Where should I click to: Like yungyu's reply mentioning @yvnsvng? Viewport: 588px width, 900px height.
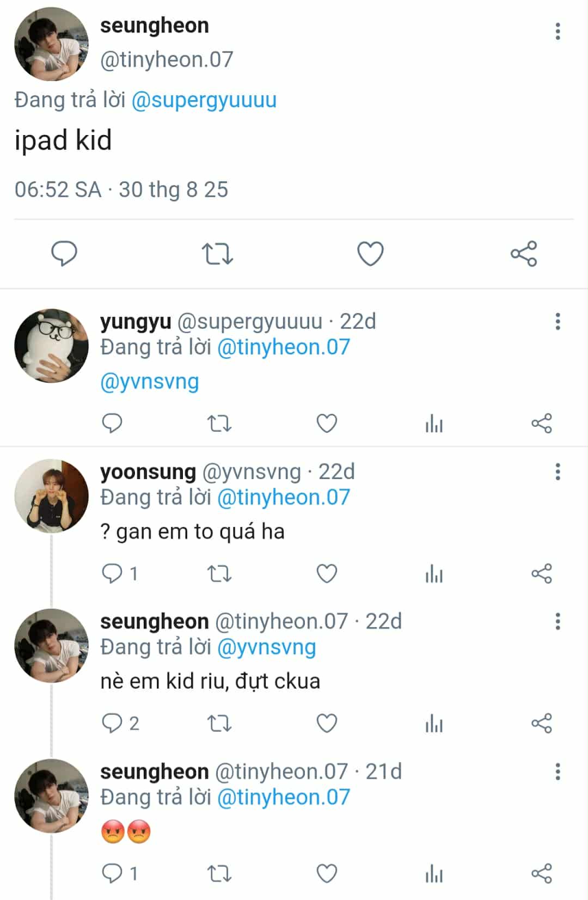[327, 424]
